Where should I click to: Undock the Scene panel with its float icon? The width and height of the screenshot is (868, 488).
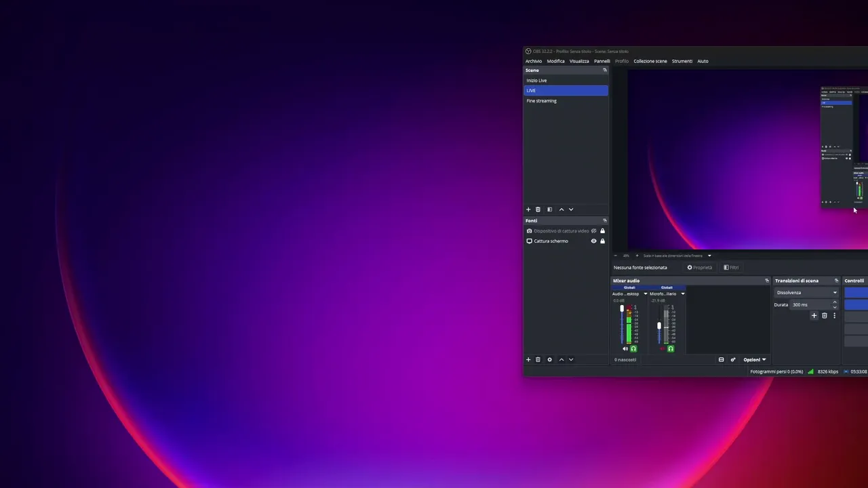(605, 70)
